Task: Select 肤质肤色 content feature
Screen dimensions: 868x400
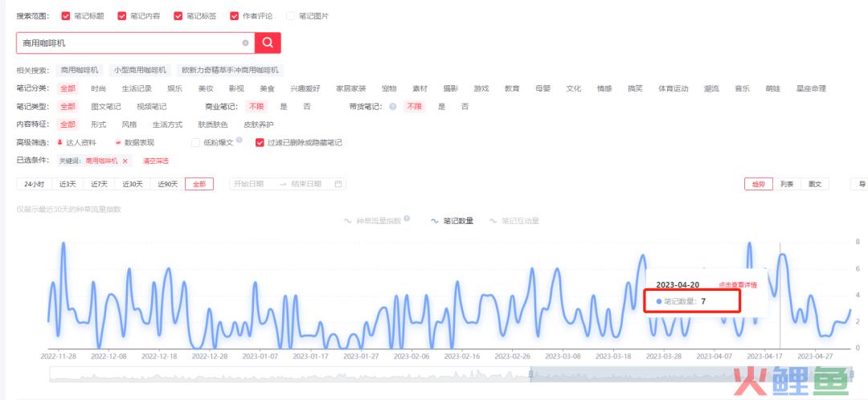Action: 213,124
